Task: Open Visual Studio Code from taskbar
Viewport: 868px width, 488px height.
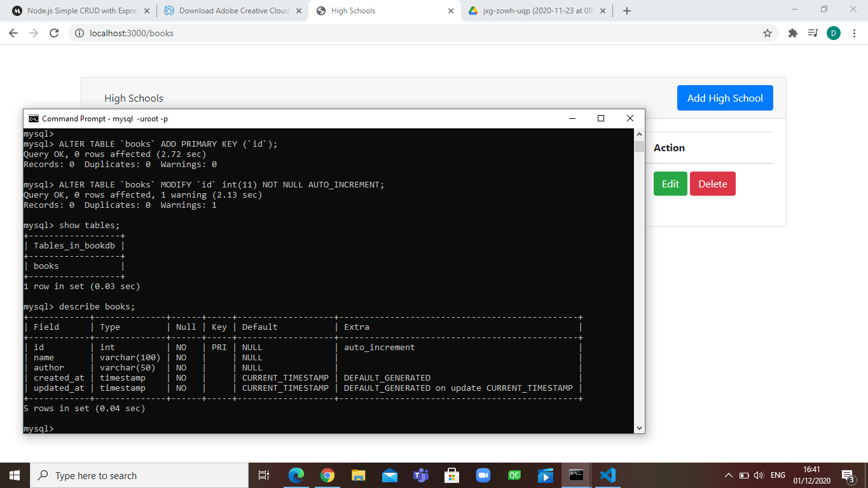Action: [x=607, y=475]
